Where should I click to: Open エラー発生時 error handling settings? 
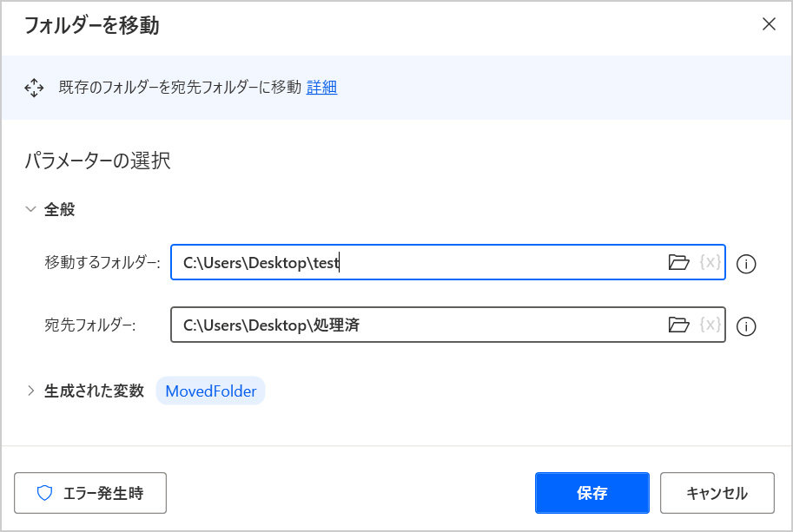pyautogui.click(x=90, y=493)
